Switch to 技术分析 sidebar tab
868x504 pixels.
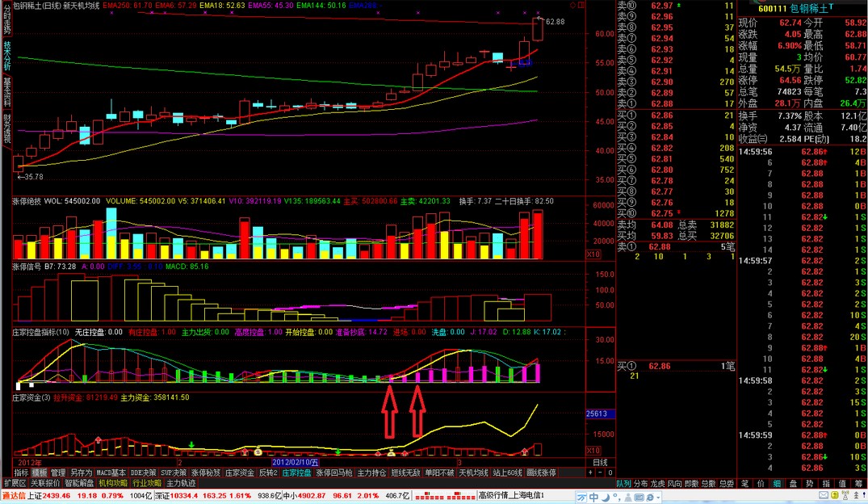click(x=6, y=56)
